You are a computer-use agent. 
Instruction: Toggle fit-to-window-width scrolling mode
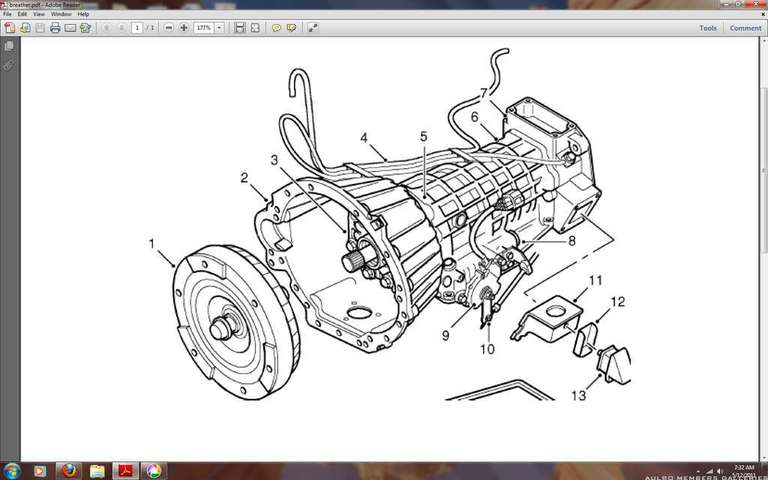(x=240, y=28)
